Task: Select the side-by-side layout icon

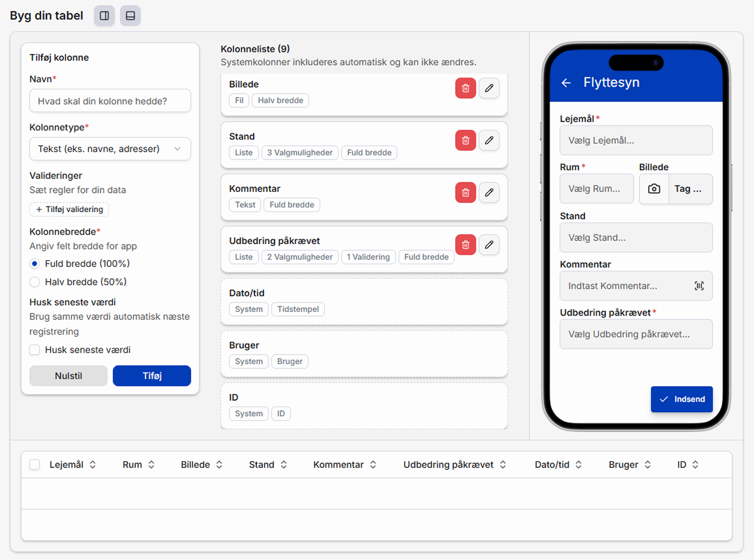Action: [104, 15]
